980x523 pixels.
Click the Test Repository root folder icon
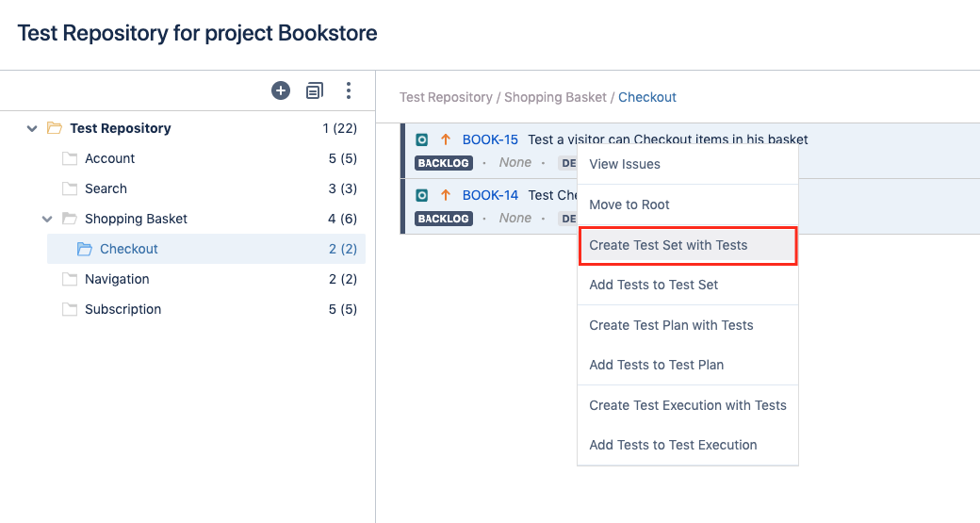point(55,128)
